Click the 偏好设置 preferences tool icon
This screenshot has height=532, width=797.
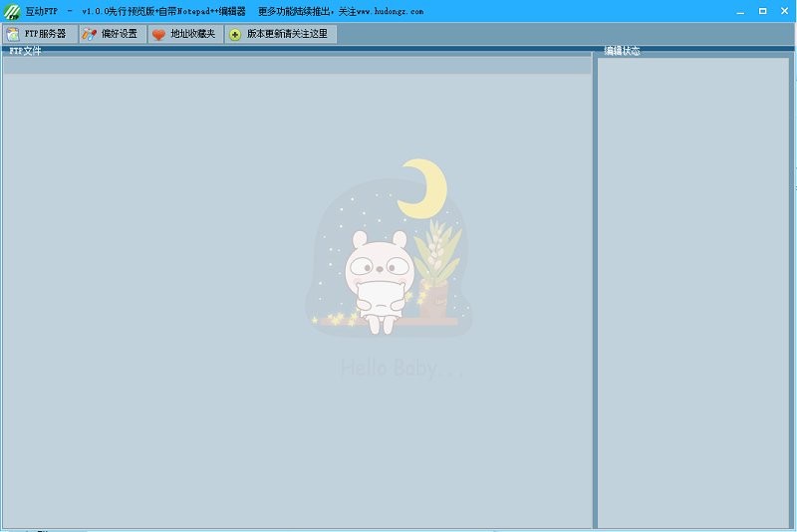[89, 34]
